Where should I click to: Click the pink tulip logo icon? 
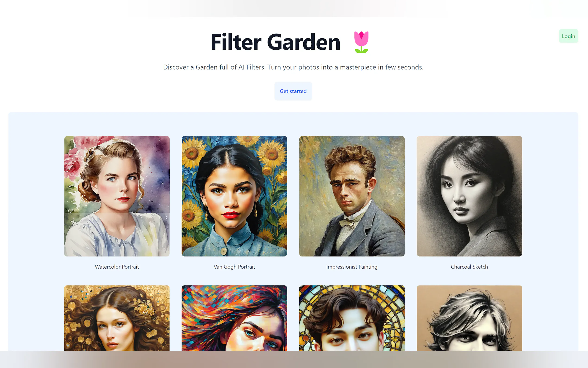(x=361, y=42)
